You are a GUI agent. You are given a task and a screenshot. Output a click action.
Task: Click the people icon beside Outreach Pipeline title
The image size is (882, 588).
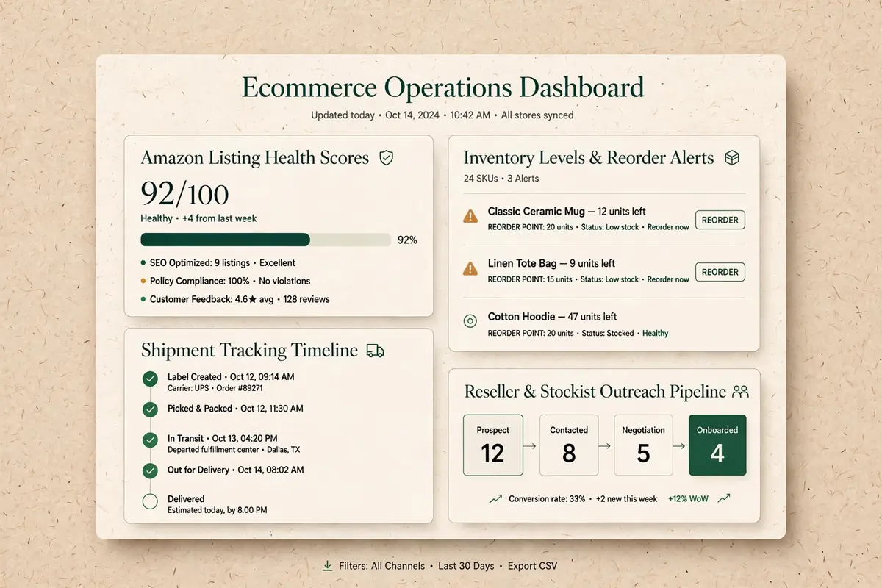click(740, 392)
